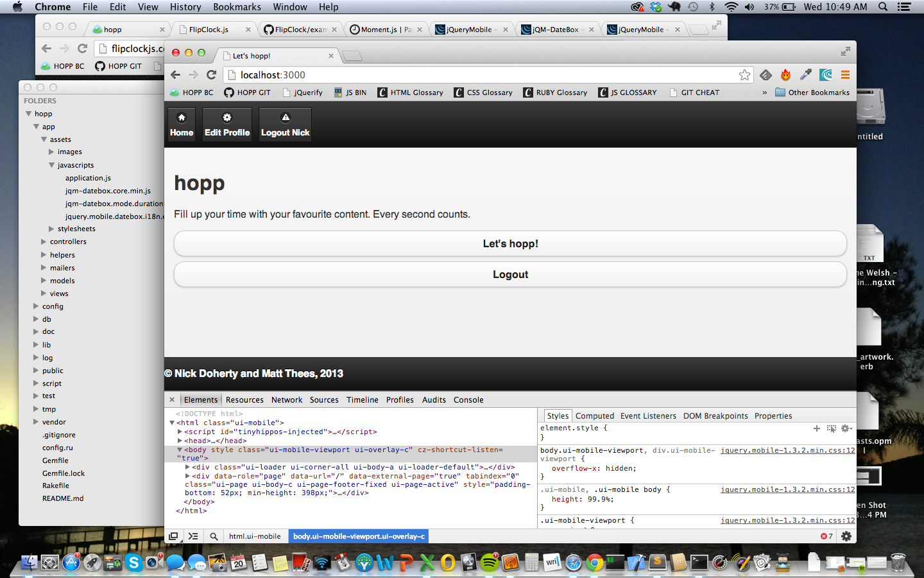Go back with the Chrome back arrow in the Let's hopp! window
Screen dimensions: 924x578
point(176,75)
